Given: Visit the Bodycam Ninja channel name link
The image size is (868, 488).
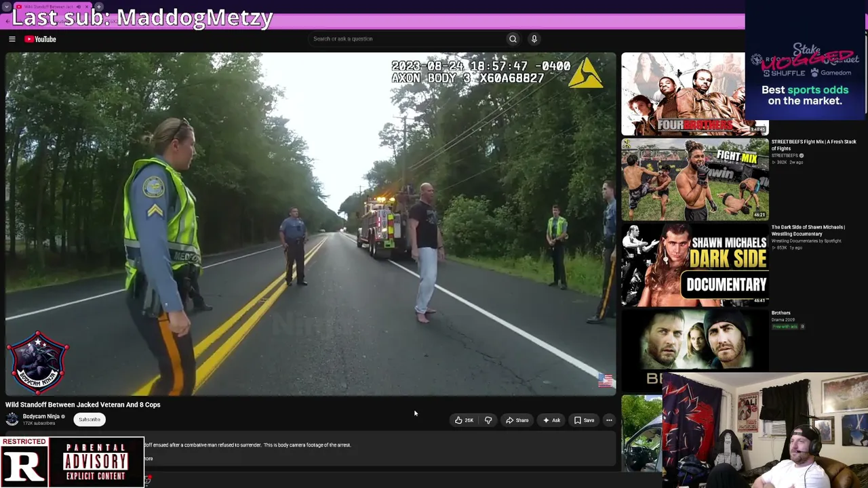Looking at the screenshot, I should pos(41,416).
